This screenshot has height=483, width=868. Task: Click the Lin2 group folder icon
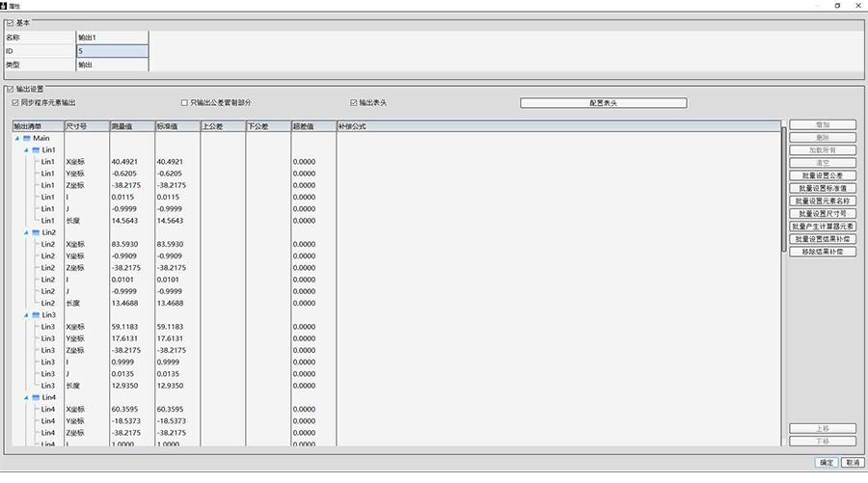(x=36, y=232)
